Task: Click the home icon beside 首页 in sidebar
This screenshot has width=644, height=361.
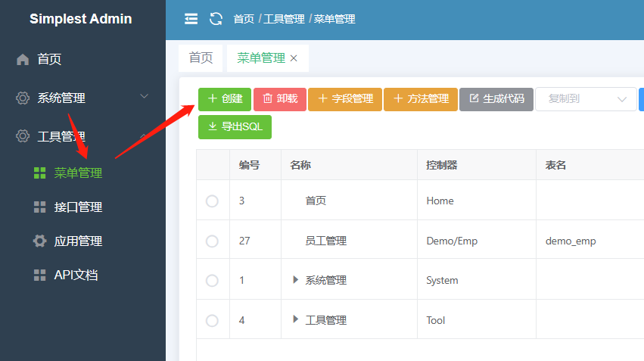Action: click(23, 59)
